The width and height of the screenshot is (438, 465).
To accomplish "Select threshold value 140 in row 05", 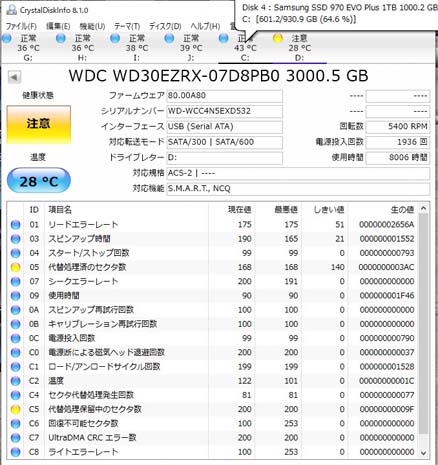I will (x=337, y=267).
